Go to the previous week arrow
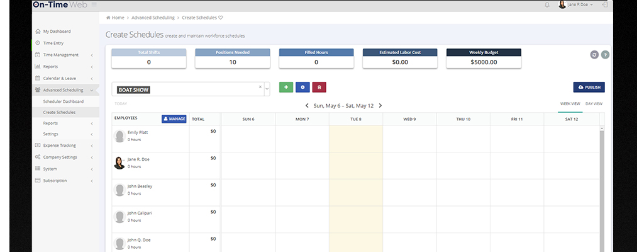This screenshot has height=252, width=644. 307,106
